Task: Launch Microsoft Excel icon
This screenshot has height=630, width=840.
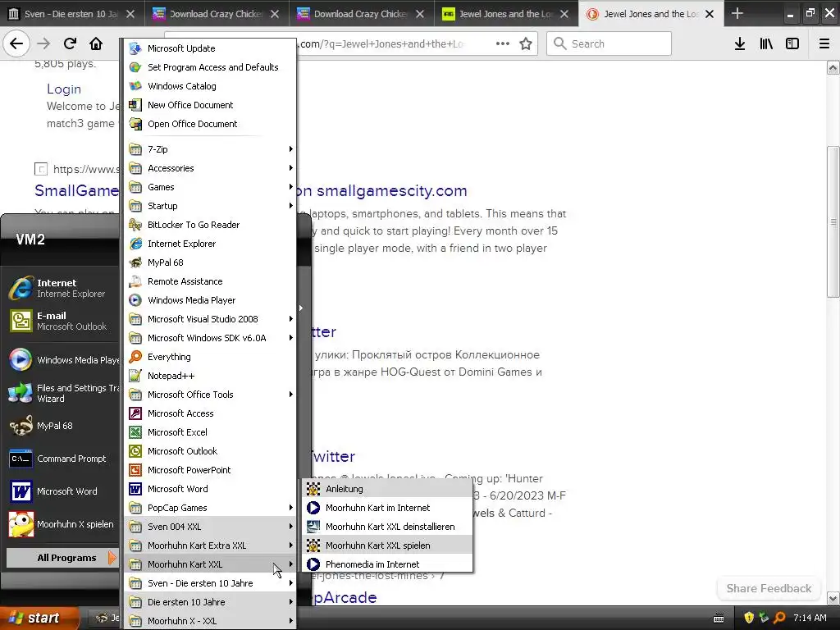Action: (135, 432)
